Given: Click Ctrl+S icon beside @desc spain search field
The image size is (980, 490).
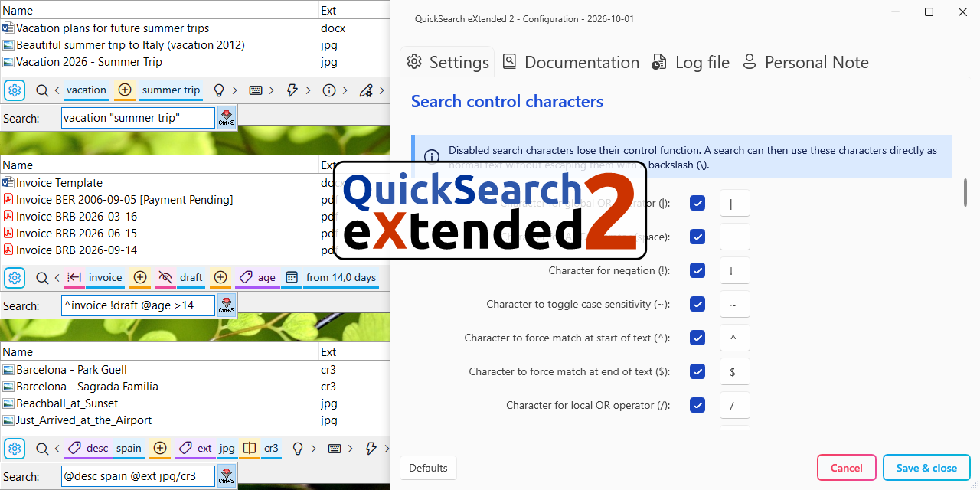Looking at the screenshot, I should click(227, 476).
